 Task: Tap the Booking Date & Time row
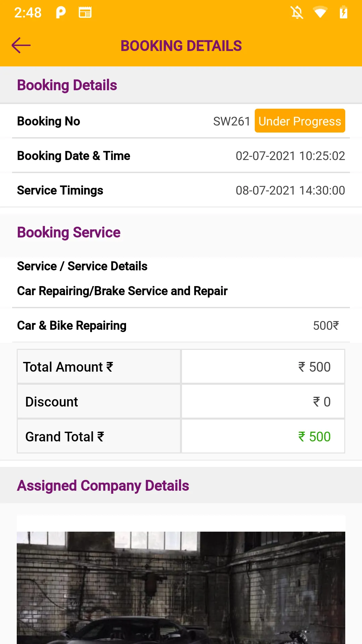(x=181, y=156)
